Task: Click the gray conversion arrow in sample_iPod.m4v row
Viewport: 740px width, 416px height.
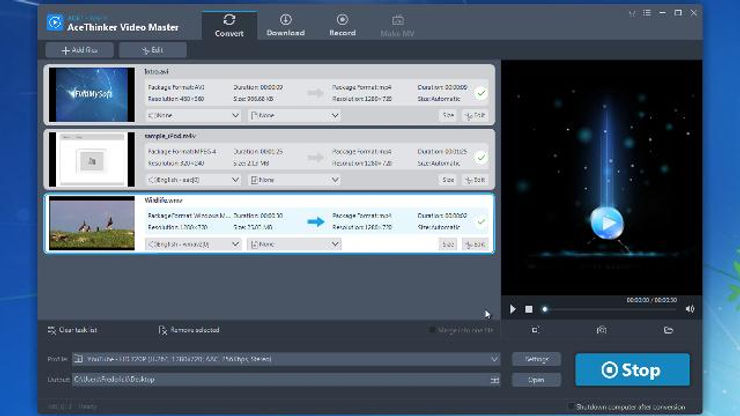Action: 316,157
